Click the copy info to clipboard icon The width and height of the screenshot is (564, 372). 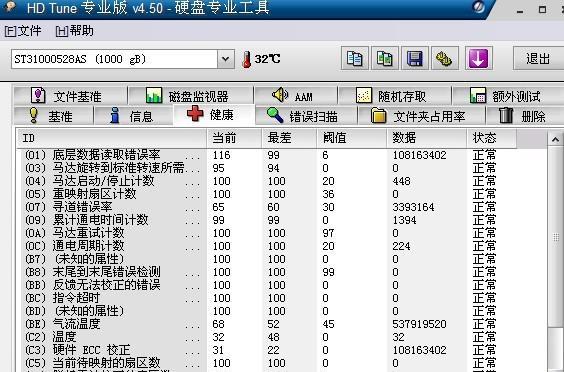pyautogui.click(x=355, y=58)
